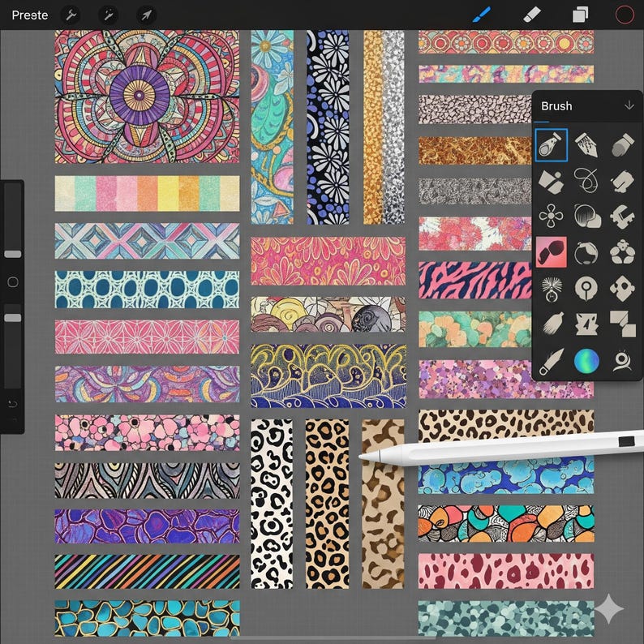Select the pink swatch with maroon spots

click(506, 571)
